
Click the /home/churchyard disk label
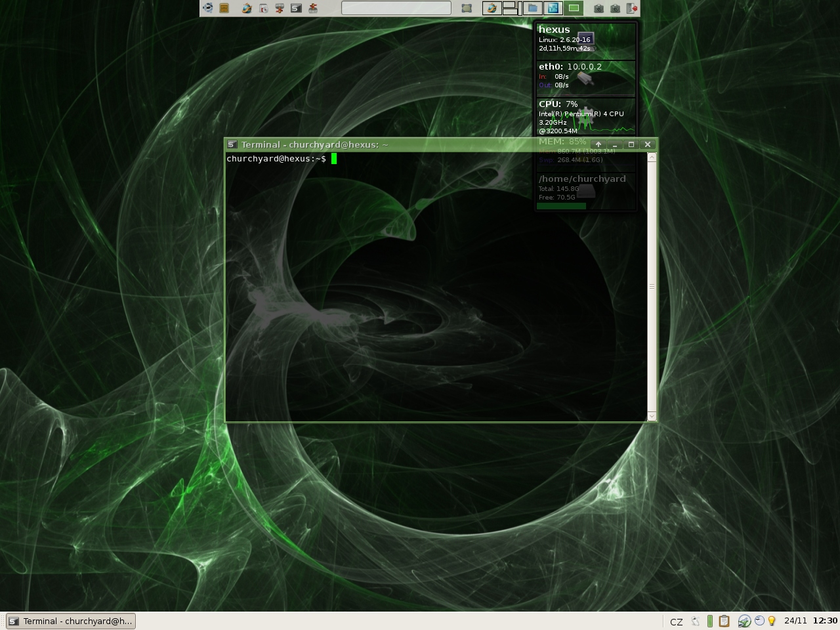582,178
